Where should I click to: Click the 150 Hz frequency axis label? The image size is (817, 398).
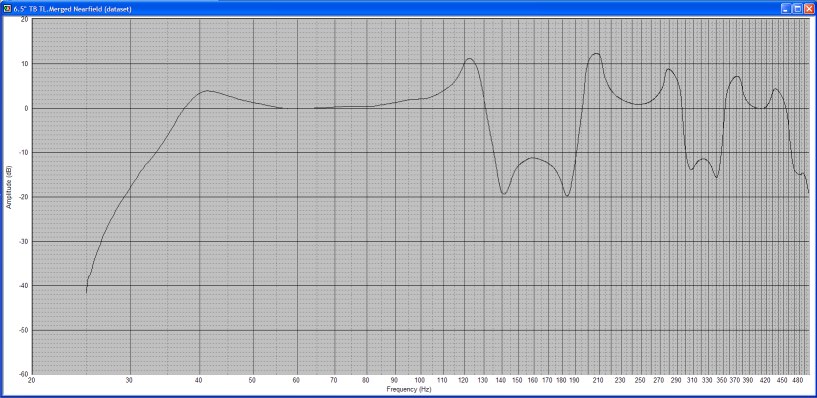click(517, 380)
